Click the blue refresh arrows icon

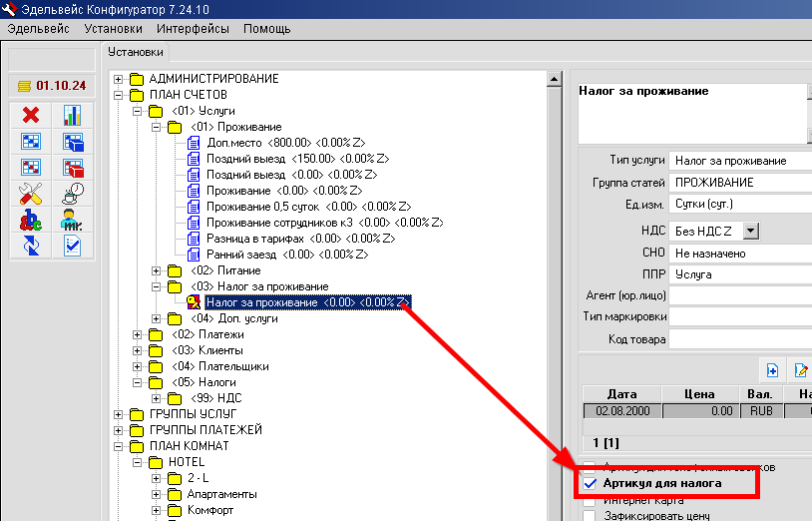coord(30,246)
